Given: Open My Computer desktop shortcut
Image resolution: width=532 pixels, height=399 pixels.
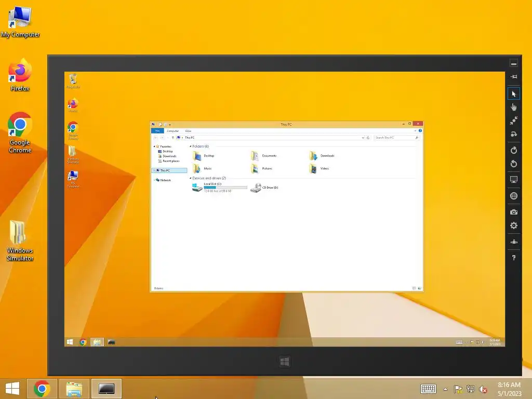Looking at the screenshot, I should pos(20,21).
